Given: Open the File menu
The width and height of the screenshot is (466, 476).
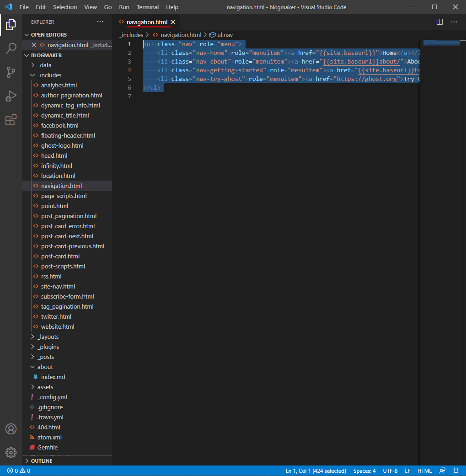Looking at the screenshot, I should tap(24, 7).
